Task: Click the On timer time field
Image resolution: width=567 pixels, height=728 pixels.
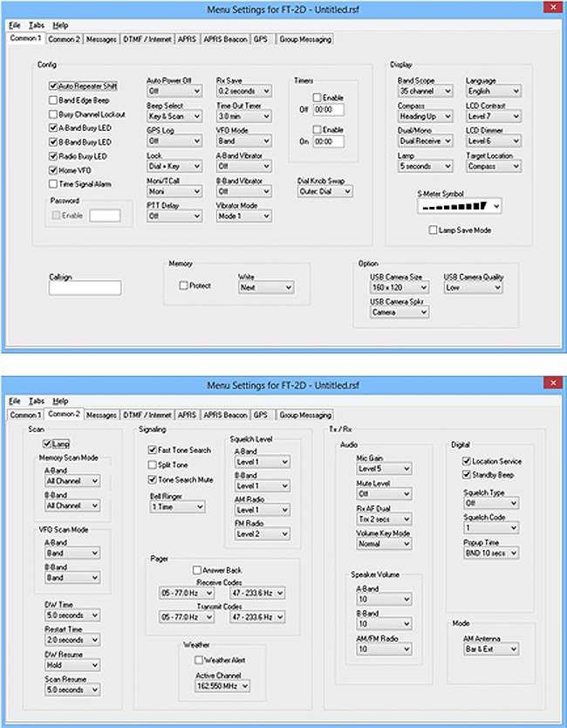Action: click(x=329, y=141)
